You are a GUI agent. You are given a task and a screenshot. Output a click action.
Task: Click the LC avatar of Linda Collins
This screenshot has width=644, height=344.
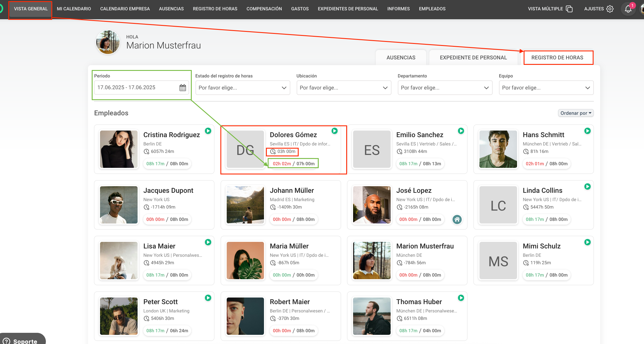pyautogui.click(x=498, y=205)
